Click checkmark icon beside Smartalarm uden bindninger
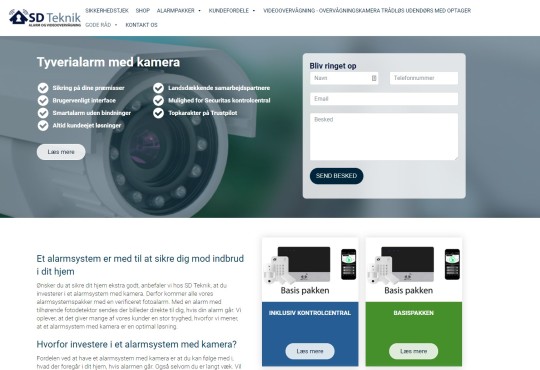This screenshot has width=540, height=370. point(43,113)
